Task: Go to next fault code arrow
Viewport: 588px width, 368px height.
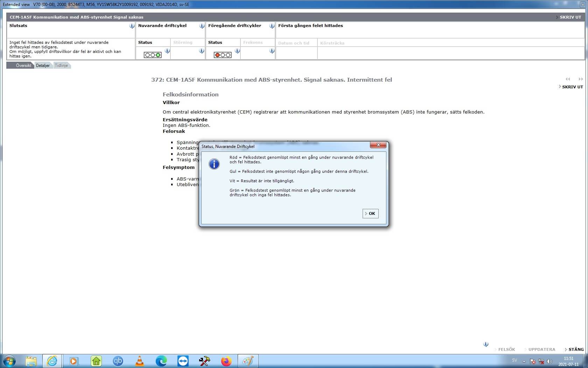Action: click(x=581, y=79)
